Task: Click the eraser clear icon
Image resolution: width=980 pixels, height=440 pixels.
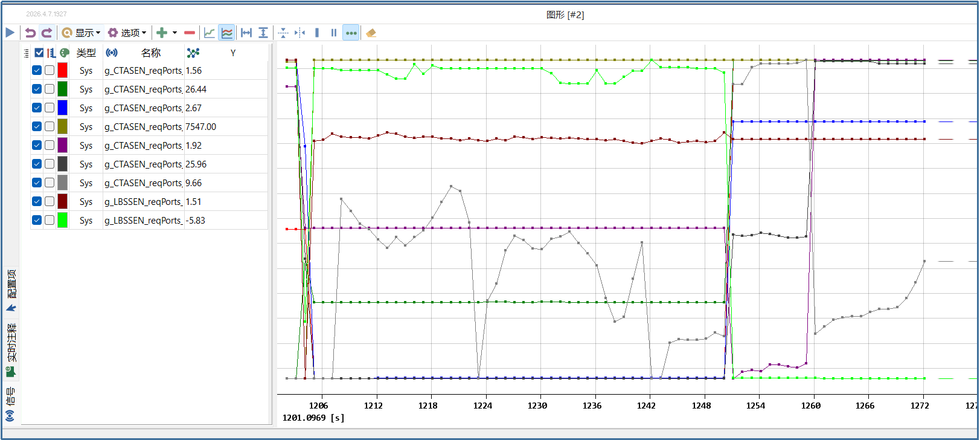Action: click(371, 33)
